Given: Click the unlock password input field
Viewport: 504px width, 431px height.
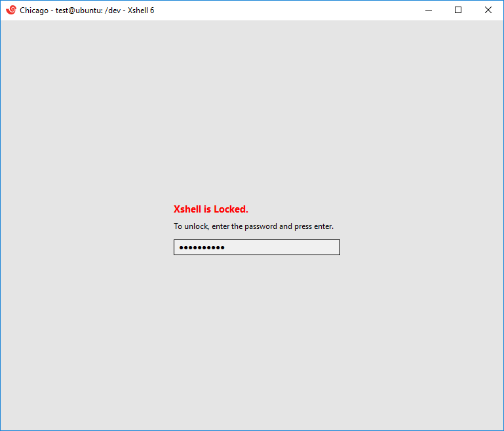Looking at the screenshot, I should click(x=256, y=247).
